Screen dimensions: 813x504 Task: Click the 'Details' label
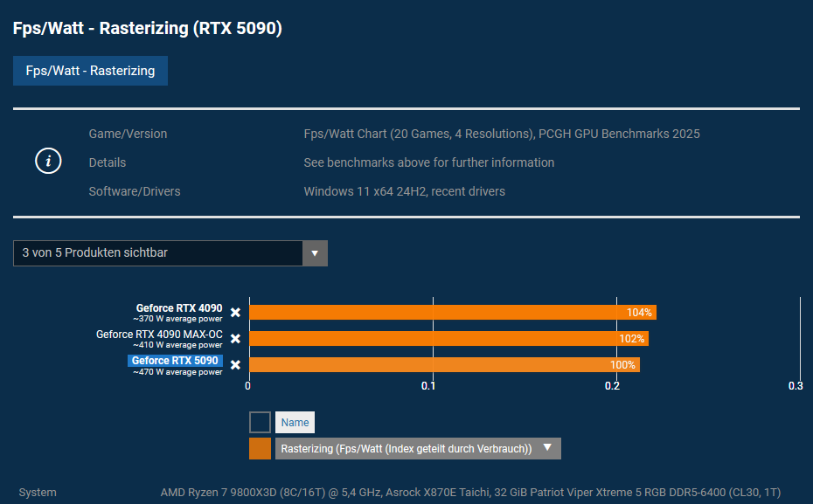pos(108,162)
